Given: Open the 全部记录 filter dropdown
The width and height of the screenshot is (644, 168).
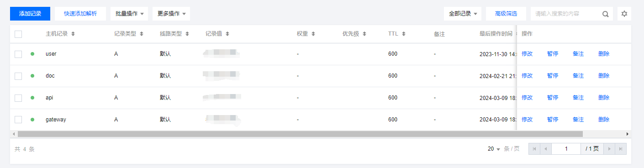Looking at the screenshot, I should [x=463, y=14].
